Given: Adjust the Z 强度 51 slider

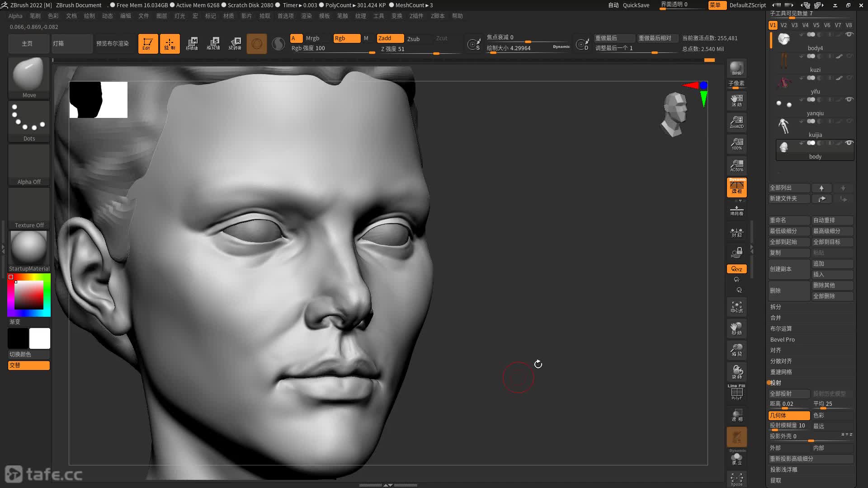Looking at the screenshot, I should 420,49.
